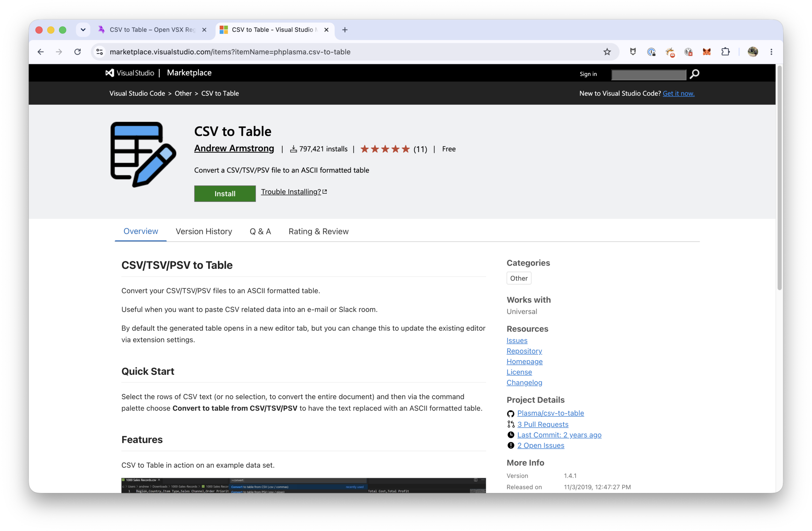Open the Rating & Review tab
This screenshot has height=531, width=812.
pyautogui.click(x=318, y=231)
